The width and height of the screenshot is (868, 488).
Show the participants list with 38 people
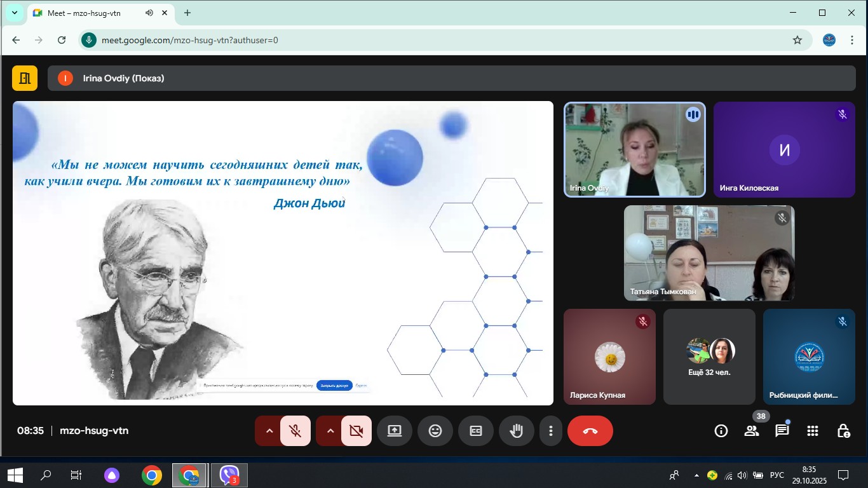click(x=752, y=431)
